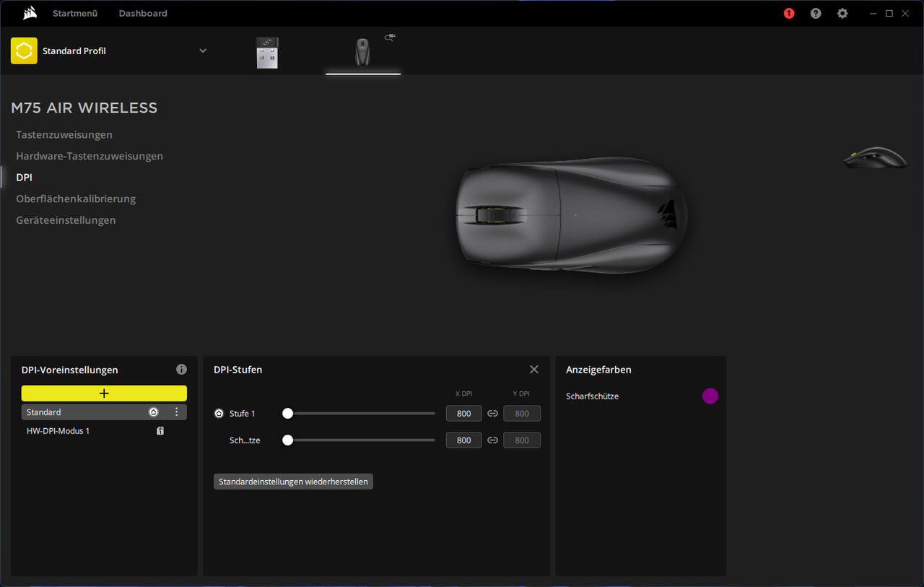The height and width of the screenshot is (587, 924).
Task: Click the Scharfschütze X DPI input field
Action: pyautogui.click(x=464, y=440)
